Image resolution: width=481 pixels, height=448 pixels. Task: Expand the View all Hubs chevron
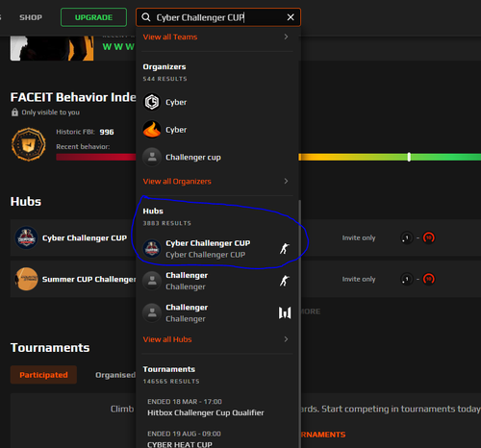[286, 339]
